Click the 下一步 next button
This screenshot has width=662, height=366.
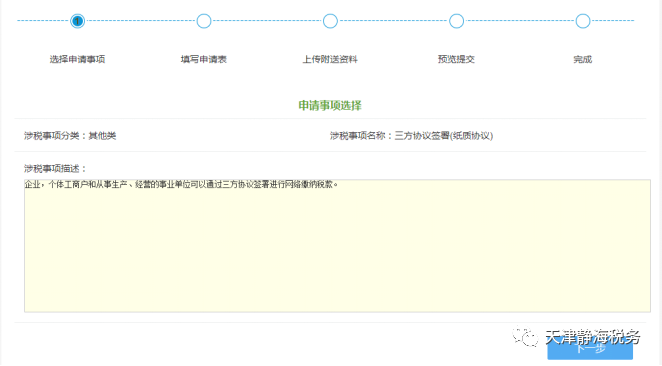click(x=590, y=349)
